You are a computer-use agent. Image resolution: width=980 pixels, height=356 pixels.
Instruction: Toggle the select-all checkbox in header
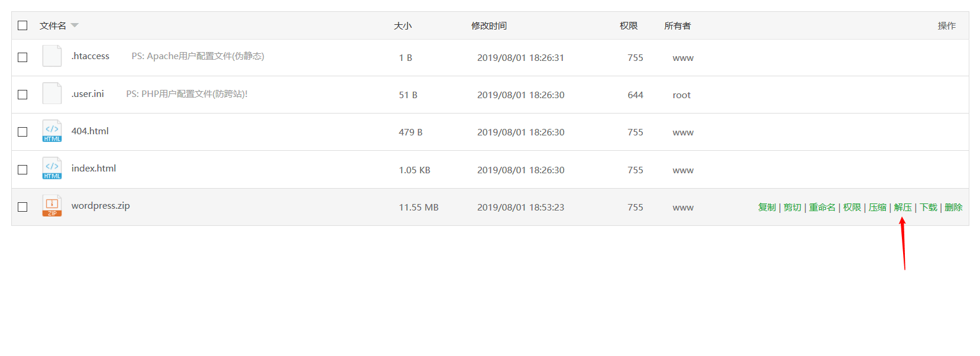22,25
